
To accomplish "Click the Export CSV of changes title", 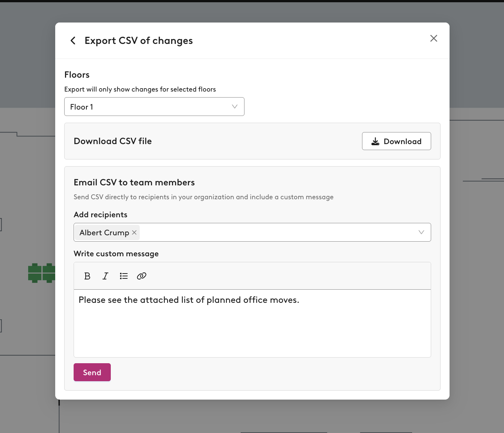I will pos(139,41).
